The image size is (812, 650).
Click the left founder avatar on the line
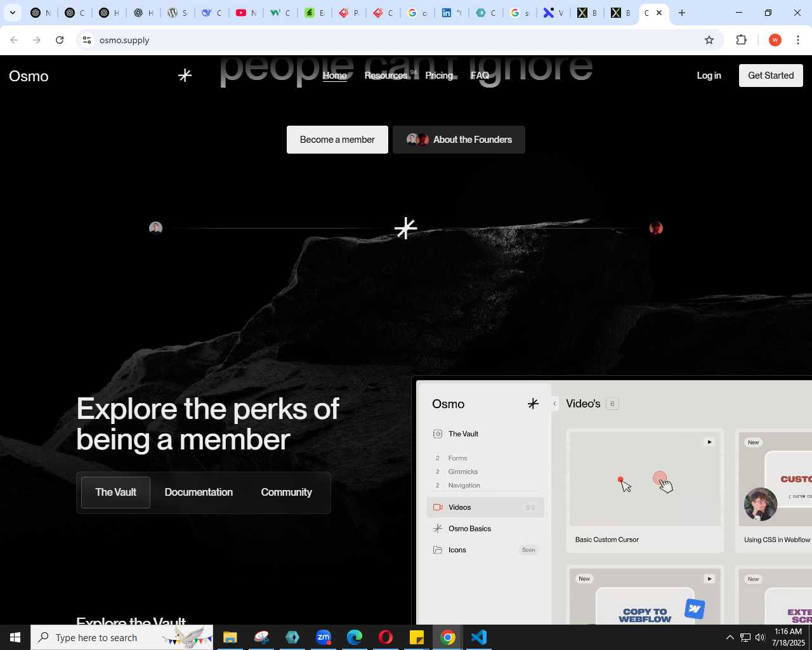coord(155,228)
